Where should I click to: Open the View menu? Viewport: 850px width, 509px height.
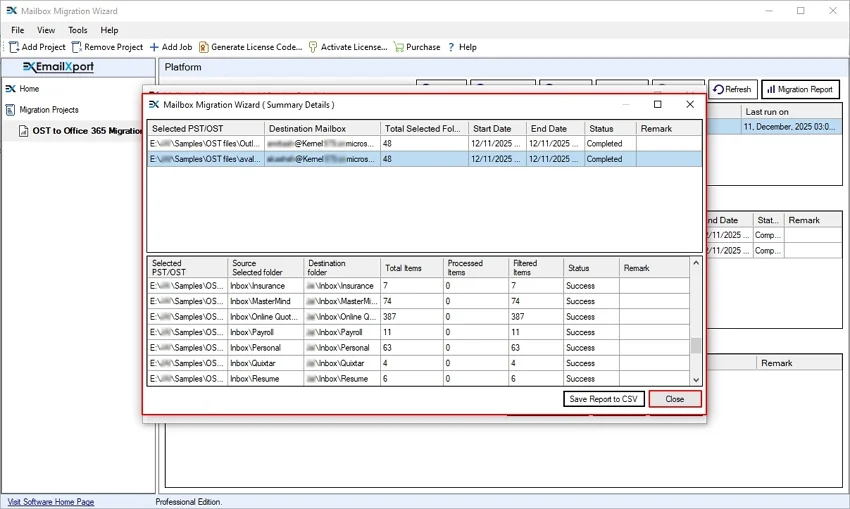[x=46, y=30]
